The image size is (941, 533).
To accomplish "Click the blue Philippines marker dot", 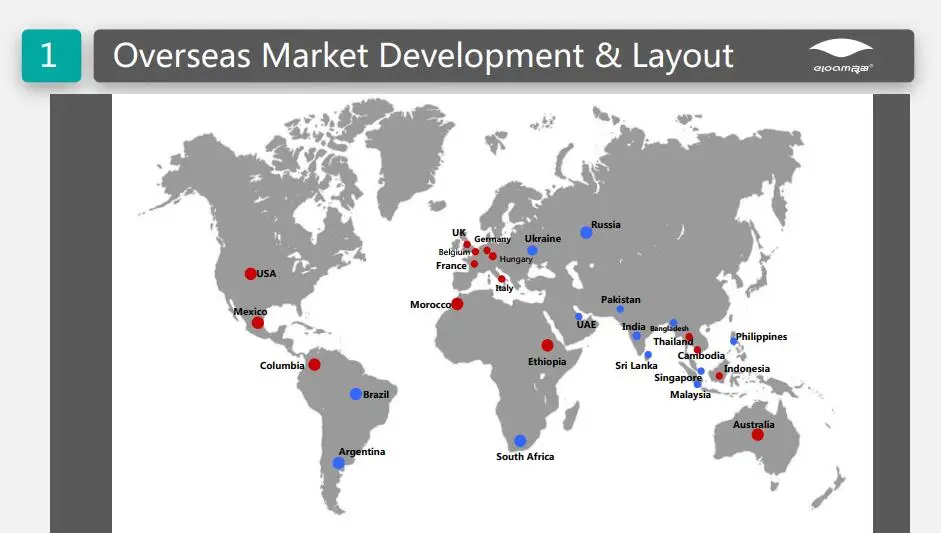I will click(733, 341).
